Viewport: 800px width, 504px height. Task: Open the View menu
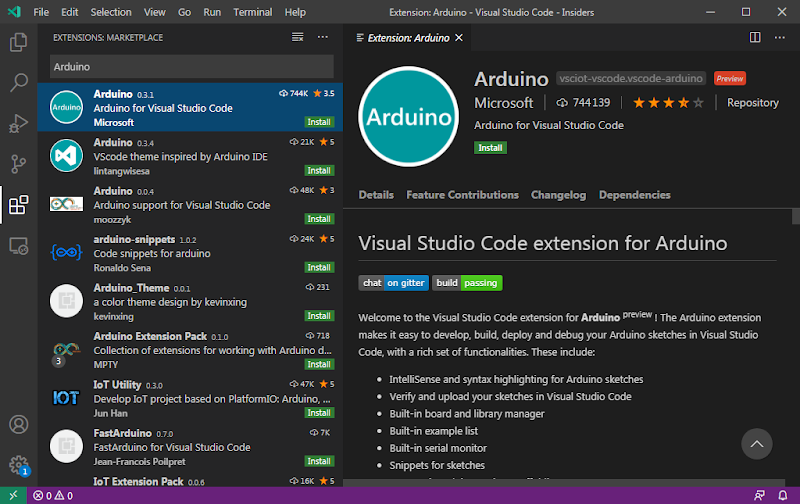click(155, 12)
